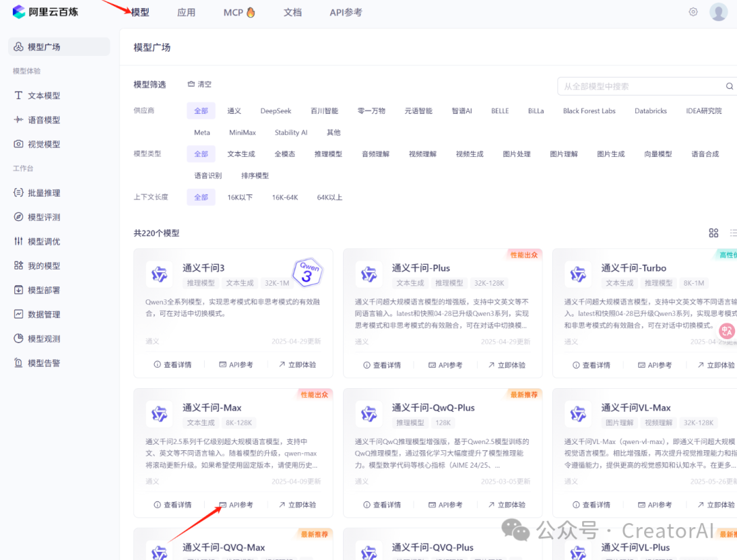The width and height of the screenshot is (737, 560).
Task: Click 立即体验 on 通义千问-QwQ-Plus card
Action: [x=506, y=505]
